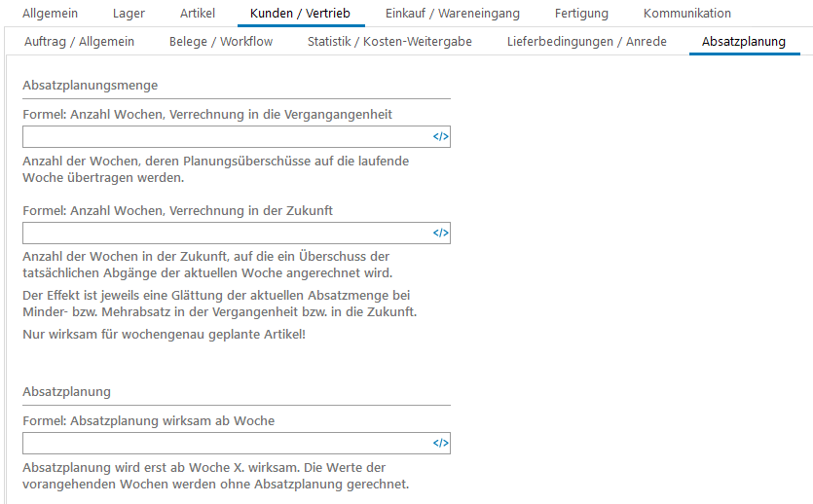813x504 pixels.
Task: Click the Absatzplanung sub-tab
Action: 743,42
